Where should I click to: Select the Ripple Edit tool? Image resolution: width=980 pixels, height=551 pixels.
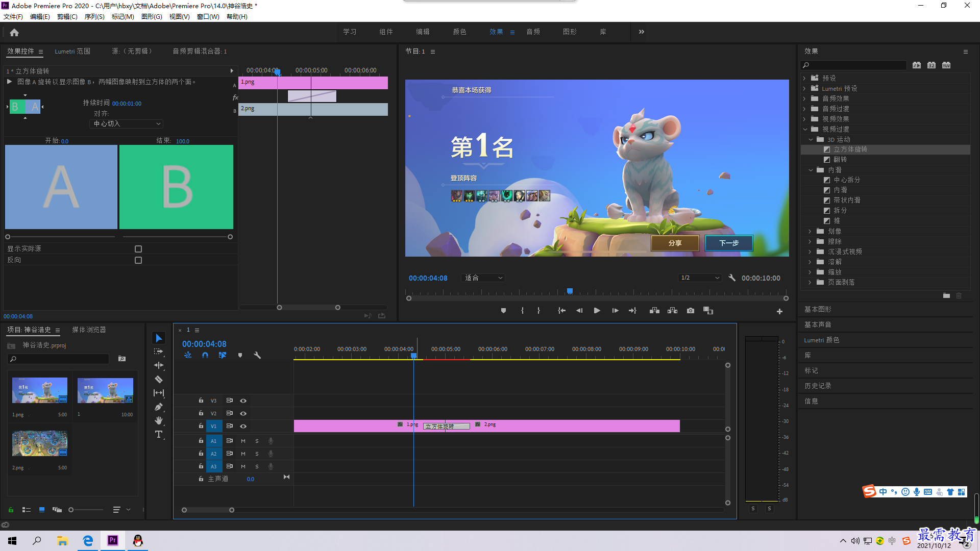pyautogui.click(x=159, y=365)
